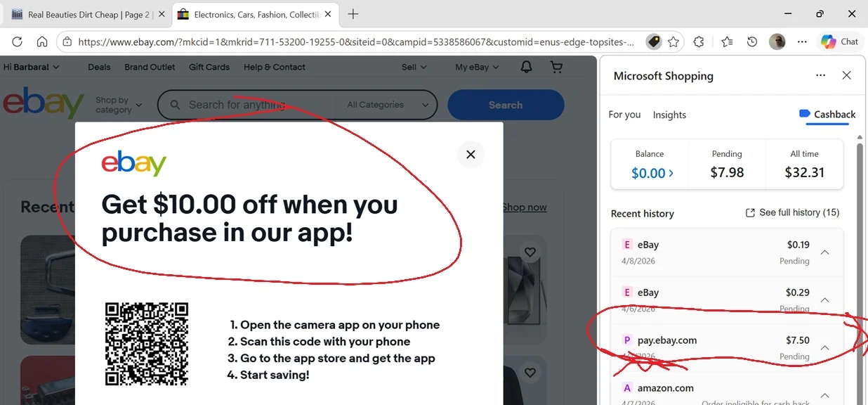The width and height of the screenshot is (868, 405).
Task: Toggle watchlist heart on the top listing
Action: tap(530, 252)
